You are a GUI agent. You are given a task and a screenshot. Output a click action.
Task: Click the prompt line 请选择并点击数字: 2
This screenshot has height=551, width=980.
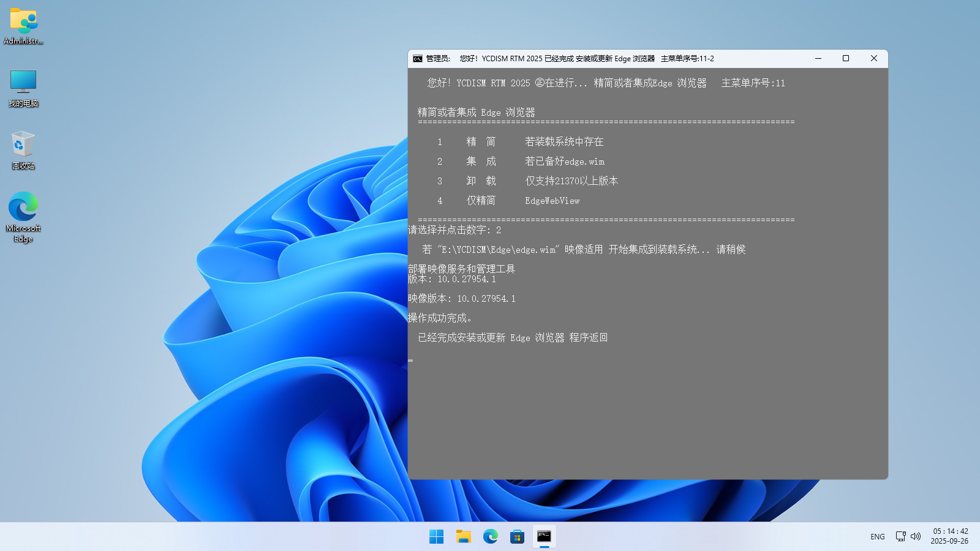[454, 230]
